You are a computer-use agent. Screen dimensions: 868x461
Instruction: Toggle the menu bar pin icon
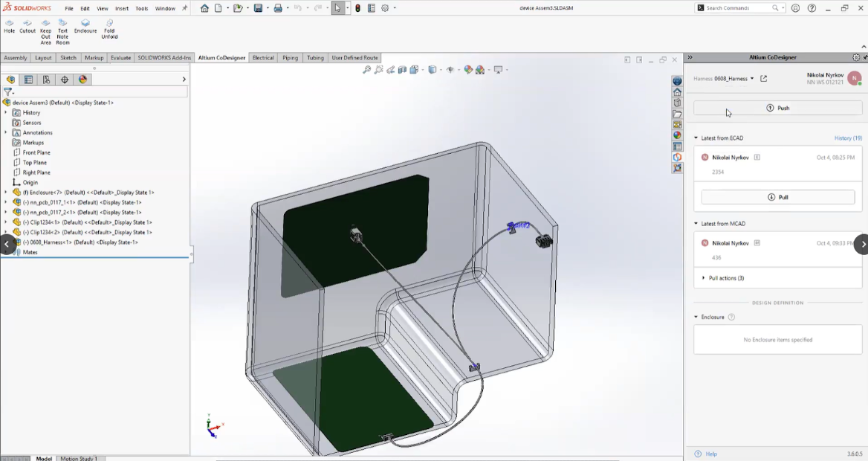[x=185, y=8]
